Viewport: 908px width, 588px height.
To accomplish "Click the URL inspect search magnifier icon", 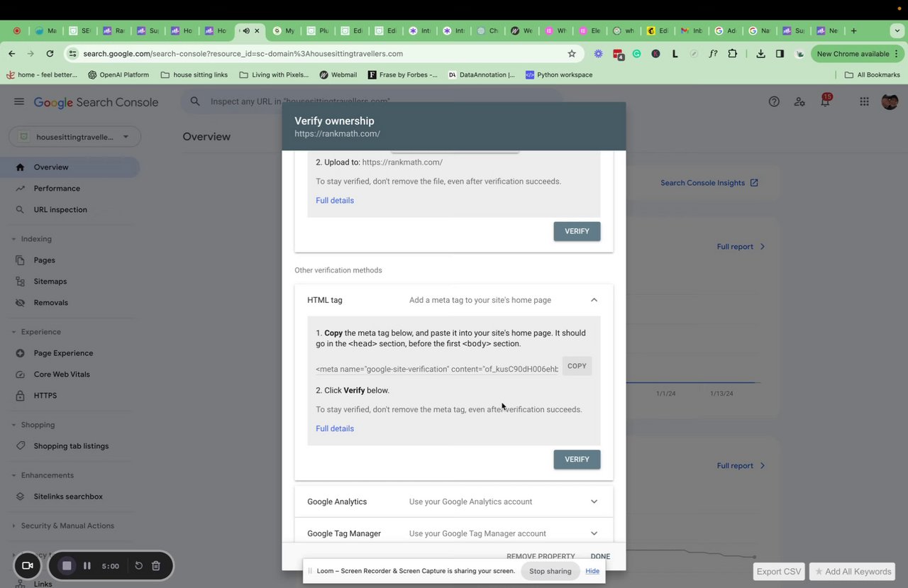I will click(x=195, y=101).
